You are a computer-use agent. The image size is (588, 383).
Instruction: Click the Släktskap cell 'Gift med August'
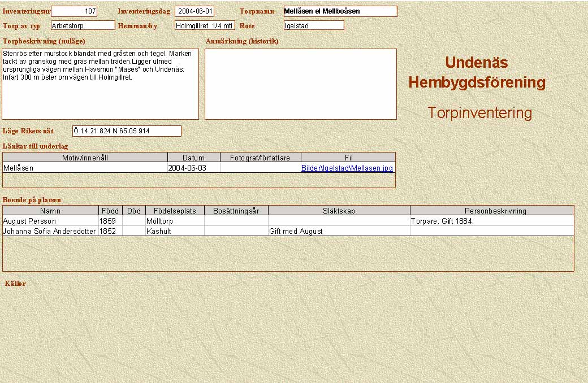[x=339, y=231]
